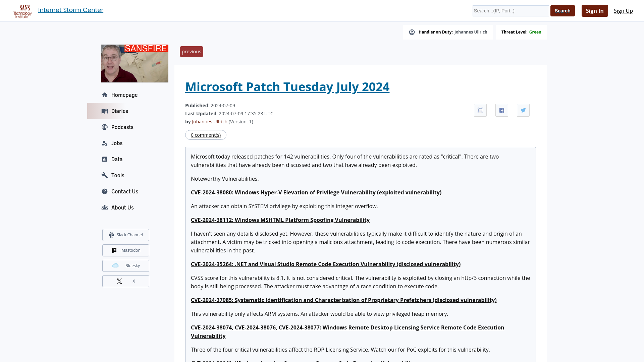Join the Slack Channel

126,235
